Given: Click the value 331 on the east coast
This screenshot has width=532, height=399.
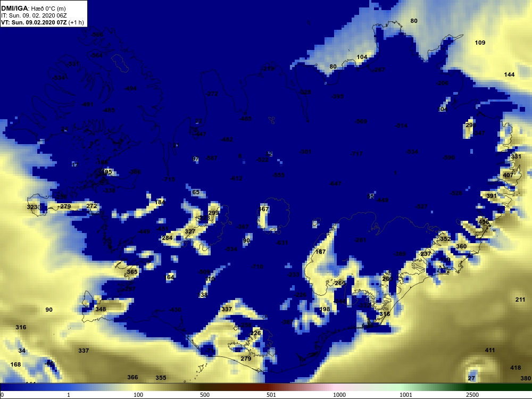Looking at the screenshot, I should point(516,156).
